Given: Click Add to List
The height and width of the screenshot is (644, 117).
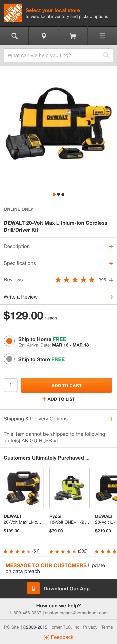Looking at the screenshot, I should 58,399.
